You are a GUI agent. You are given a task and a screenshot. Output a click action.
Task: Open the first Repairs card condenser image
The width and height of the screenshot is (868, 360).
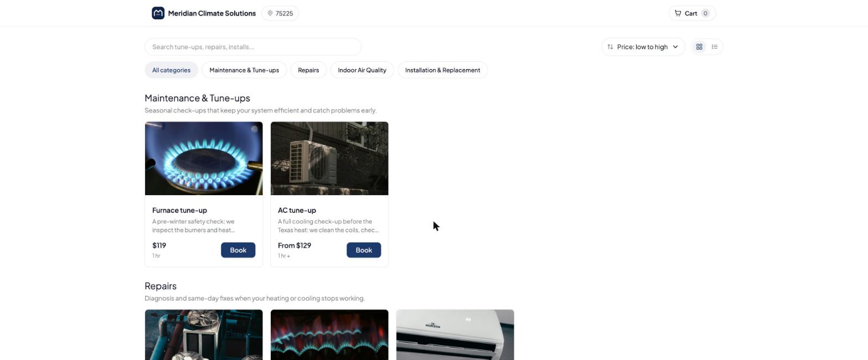(x=204, y=335)
